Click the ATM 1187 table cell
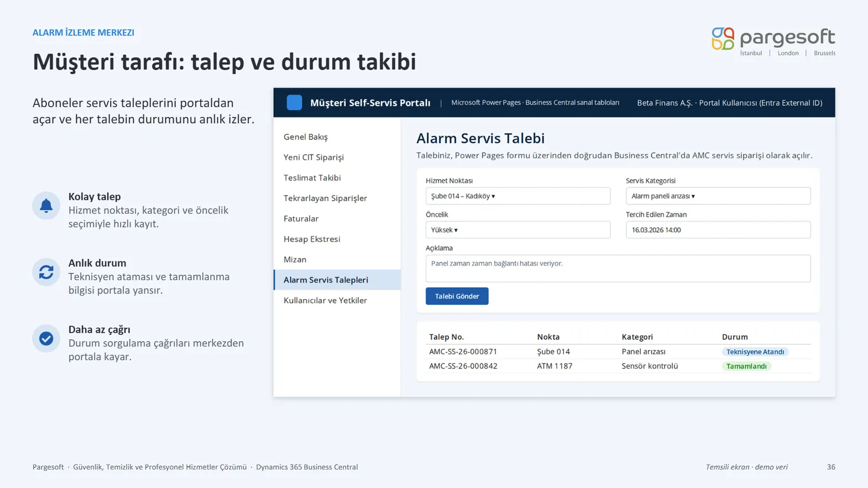 (555, 366)
